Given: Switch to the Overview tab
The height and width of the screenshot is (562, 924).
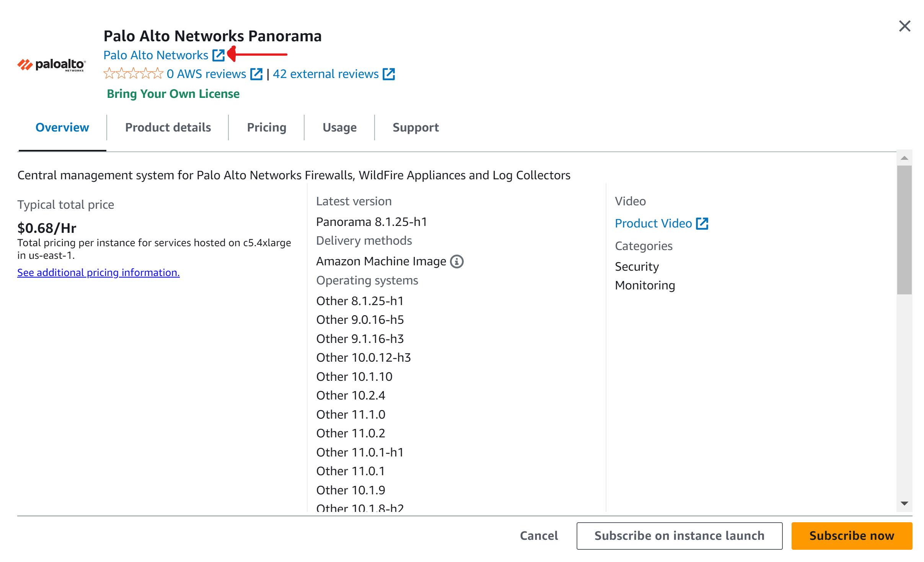Looking at the screenshot, I should click(62, 127).
